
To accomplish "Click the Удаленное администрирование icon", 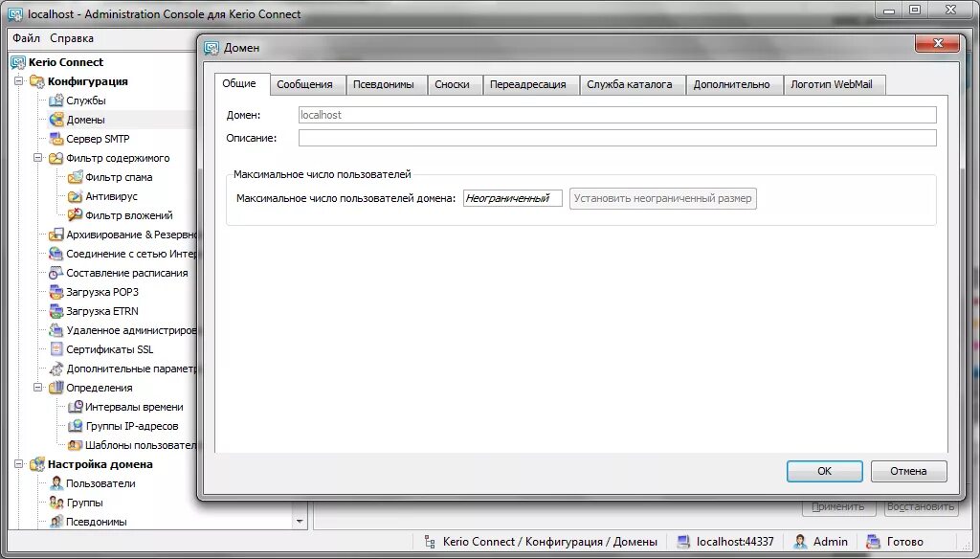I will pyautogui.click(x=56, y=330).
